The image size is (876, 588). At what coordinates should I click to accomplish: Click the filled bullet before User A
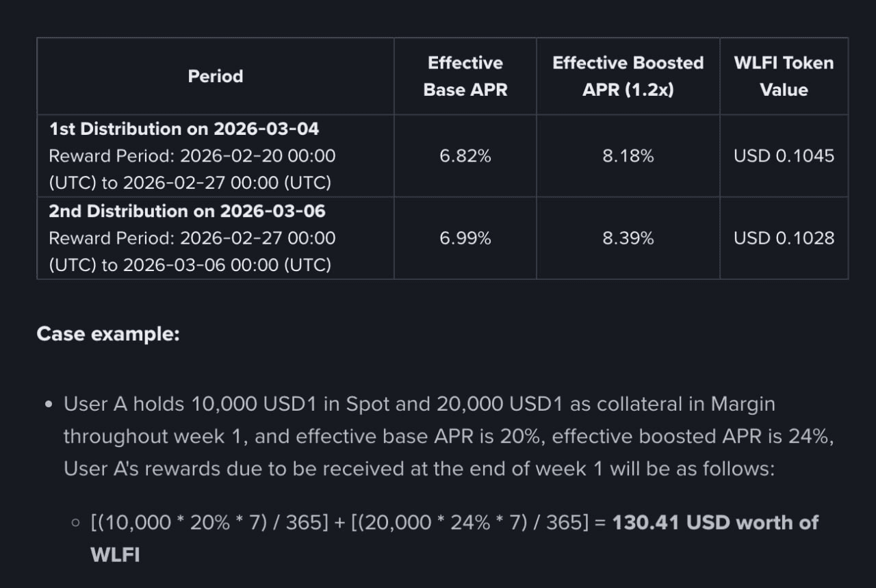(x=48, y=405)
